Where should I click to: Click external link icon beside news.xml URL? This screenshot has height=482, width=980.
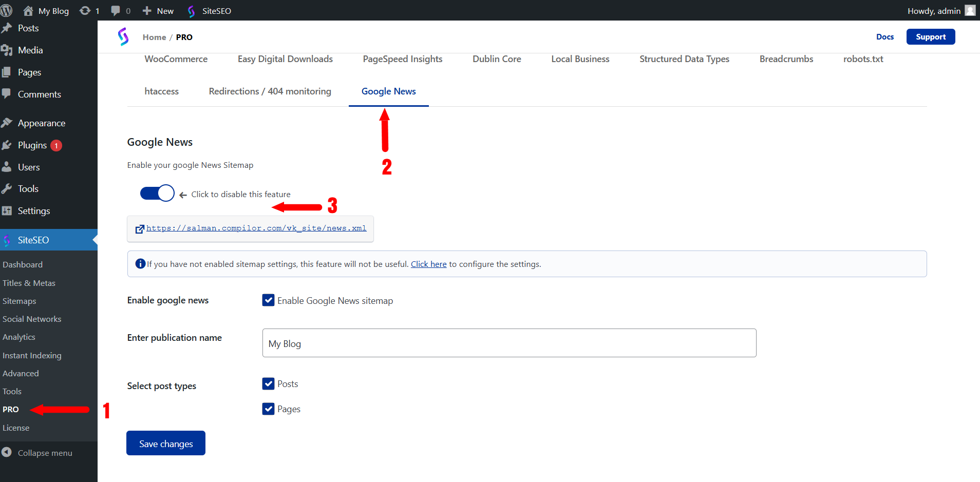pyautogui.click(x=140, y=229)
